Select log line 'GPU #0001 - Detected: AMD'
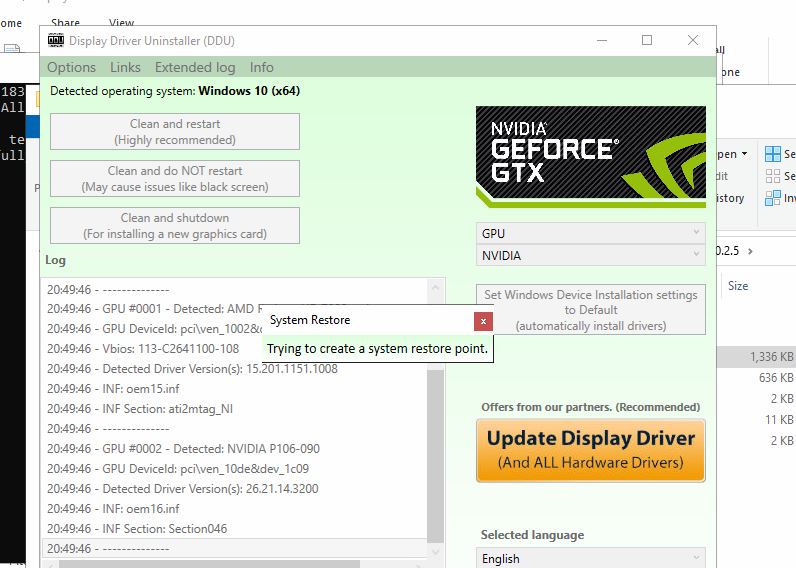The height and width of the screenshot is (568, 796). (x=152, y=309)
